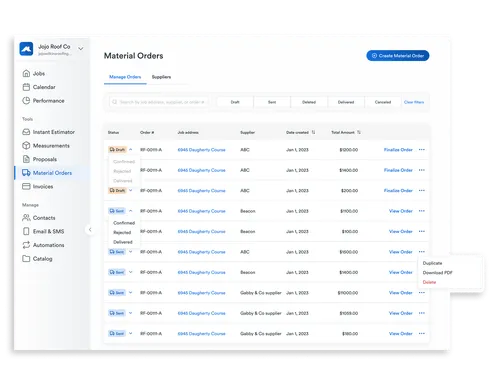Image resolution: width=500 pixels, height=387 pixels.
Task: Switch to the Manage Orders tab
Action: click(125, 77)
